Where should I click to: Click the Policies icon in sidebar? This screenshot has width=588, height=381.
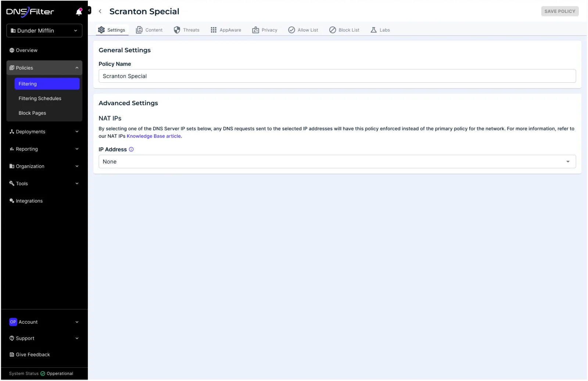12,68
